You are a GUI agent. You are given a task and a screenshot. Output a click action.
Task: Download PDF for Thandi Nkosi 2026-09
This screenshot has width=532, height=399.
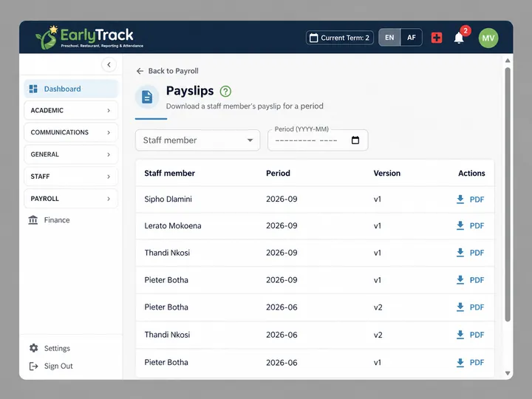coord(477,253)
